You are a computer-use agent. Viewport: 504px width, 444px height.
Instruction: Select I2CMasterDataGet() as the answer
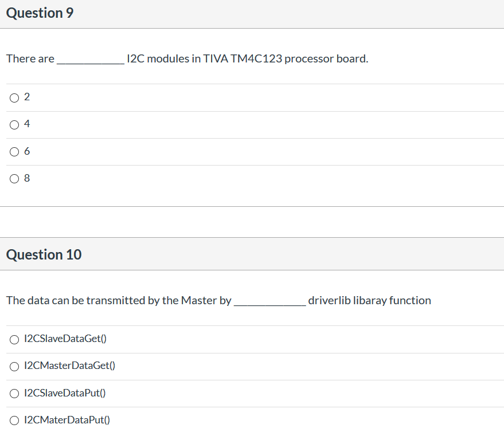point(14,366)
